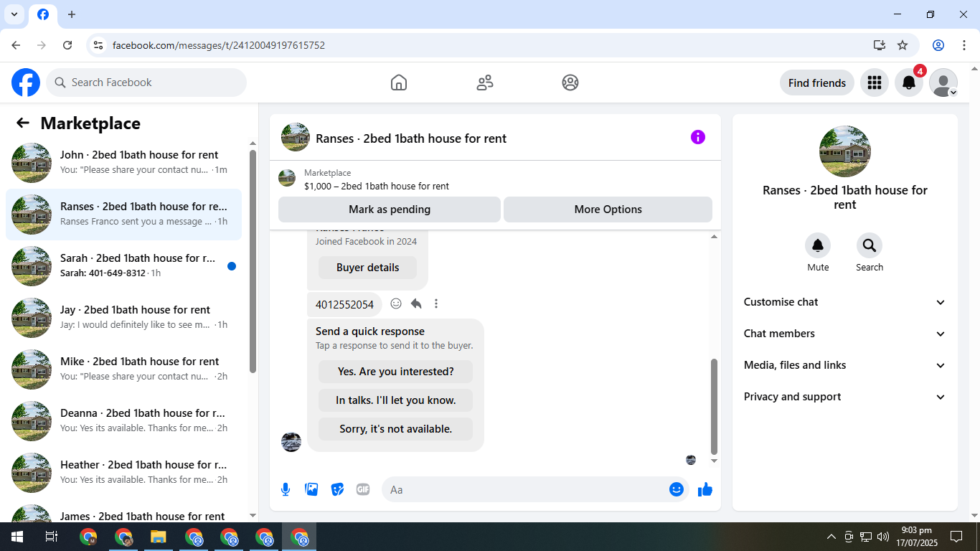Go to the Facebook logo home

(x=26, y=83)
